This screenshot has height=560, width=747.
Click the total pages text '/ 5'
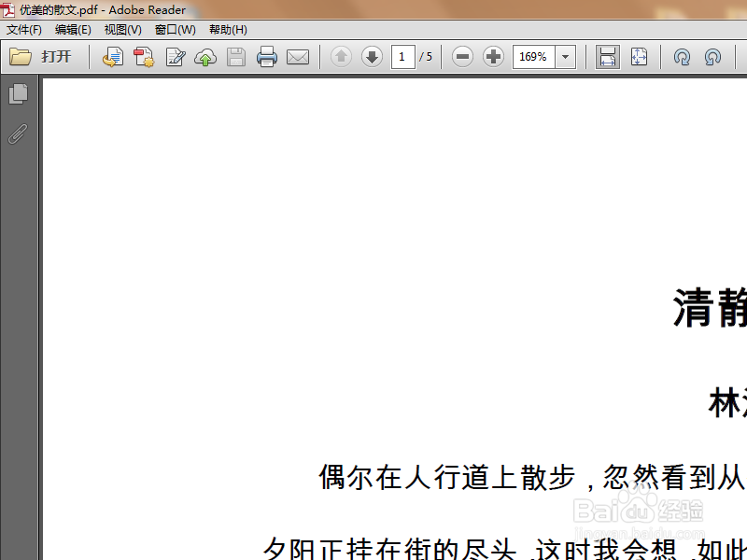coord(426,57)
